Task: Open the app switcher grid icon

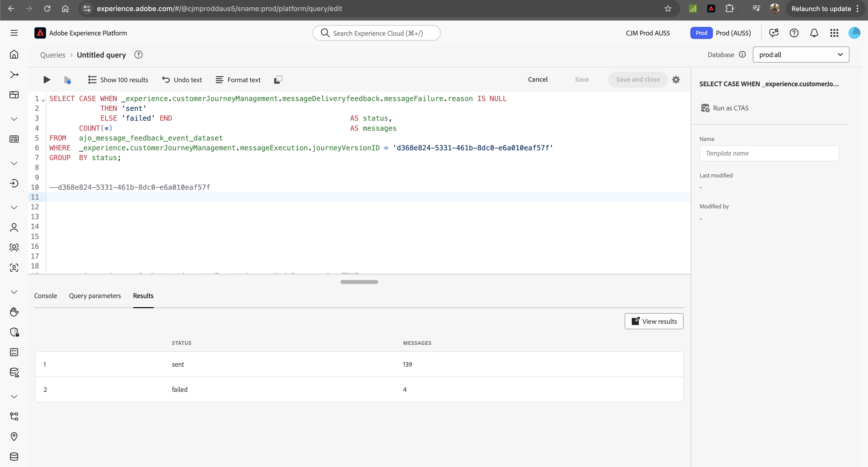Action: [x=834, y=33]
